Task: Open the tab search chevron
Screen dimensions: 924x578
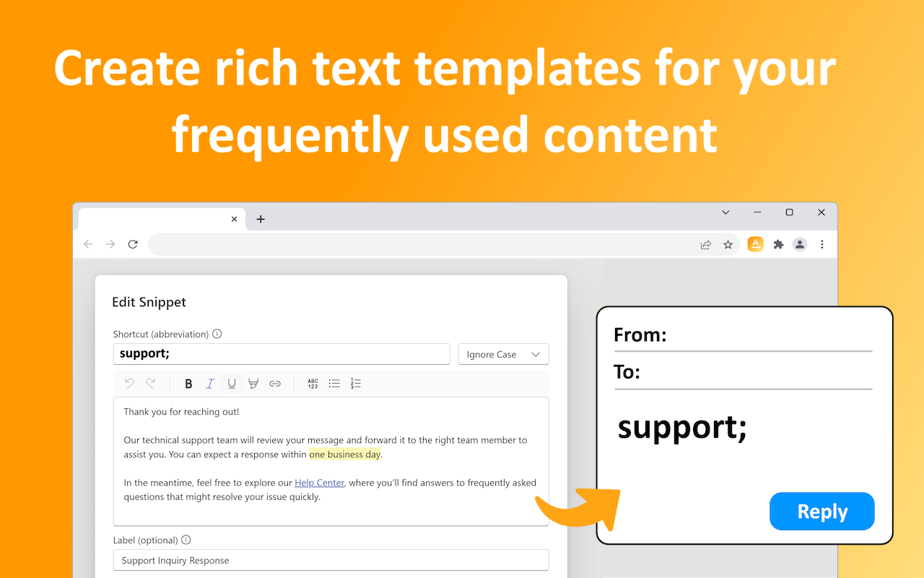Action: coord(726,212)
